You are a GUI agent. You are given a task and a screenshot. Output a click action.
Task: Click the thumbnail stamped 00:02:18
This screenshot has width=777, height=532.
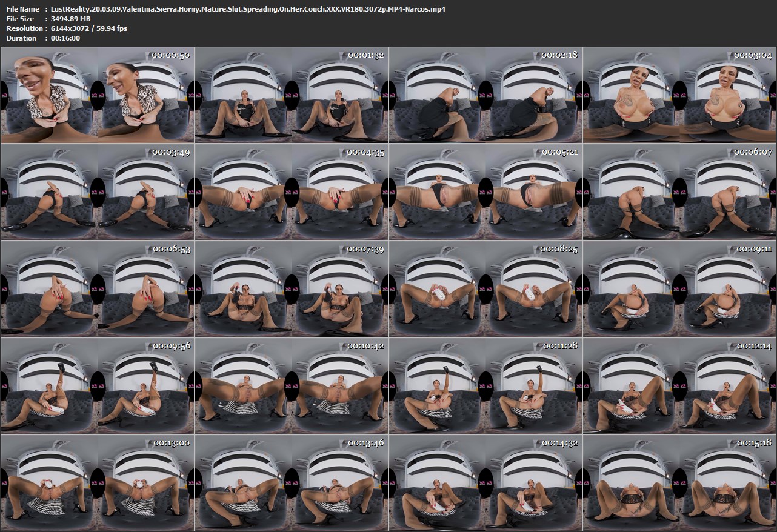point(485,95)
